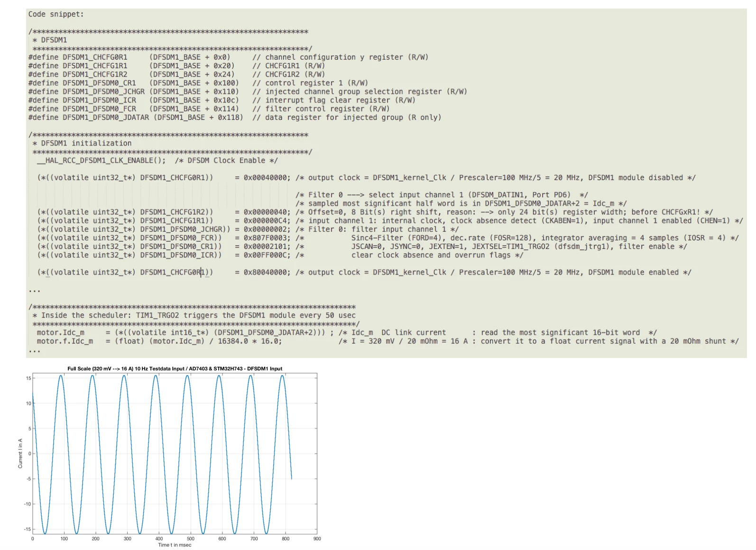Viewport: 756px width, 550px height.
Task: Click the y-axis tick label '-15'
Action: pyautogui.click(x=28, y=530)
